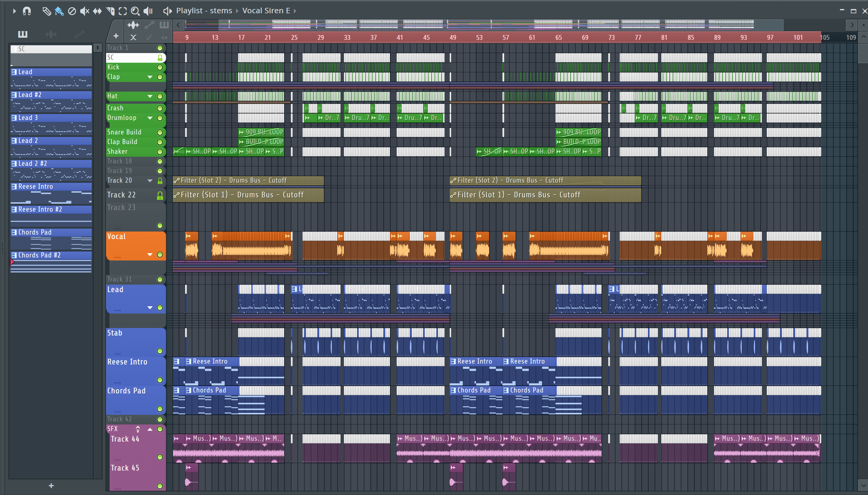The width and height of the screenshot is (868, 495).
Task: Collapse the Drumloop track group arrow
Action: [150, 118]
